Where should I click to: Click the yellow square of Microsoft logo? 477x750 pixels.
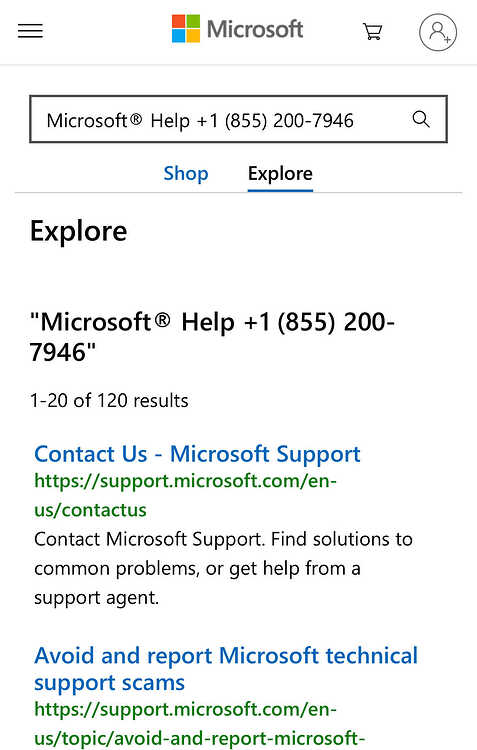coord(193,36)
